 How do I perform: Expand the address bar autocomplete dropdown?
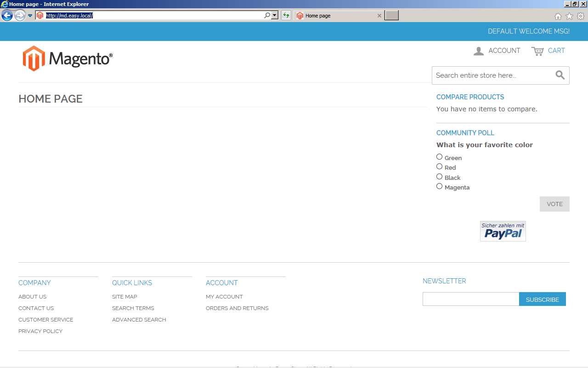point(275,16)
